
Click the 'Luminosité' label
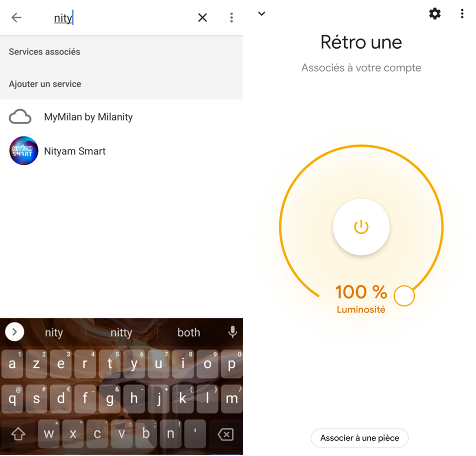tap(361, 310)
